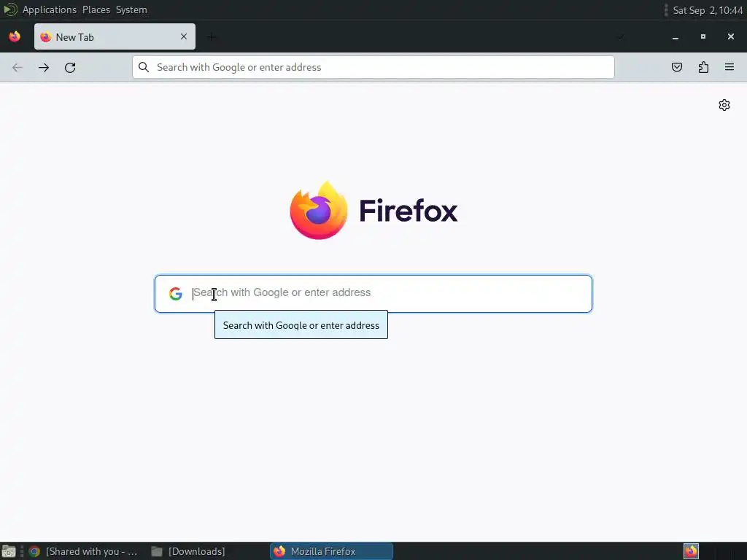The width and height of the screenshot is (747, 560).
Task: Click the Firefox logo on the page
Action: point(373,210)
